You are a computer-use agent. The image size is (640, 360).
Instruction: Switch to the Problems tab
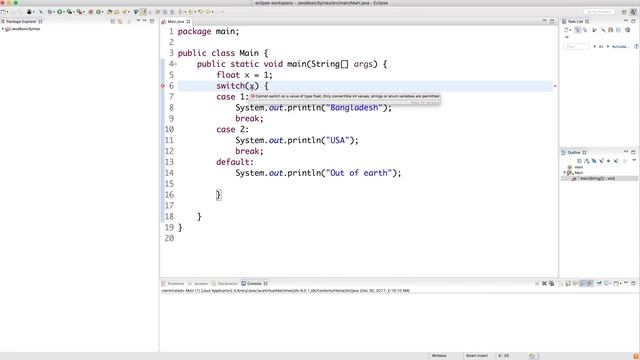(173, 283)
